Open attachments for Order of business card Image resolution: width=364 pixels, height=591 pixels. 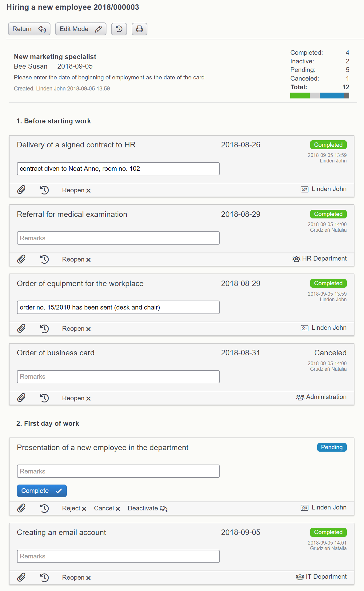click(21, 398)
